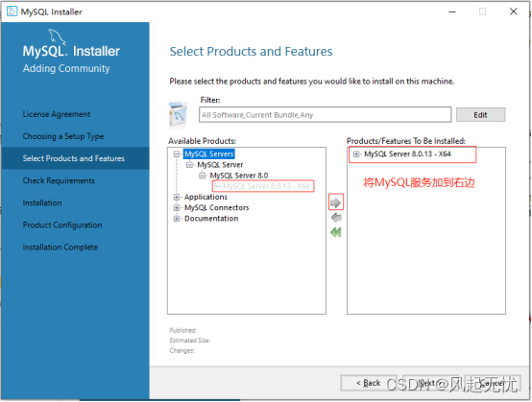532x402 pixels.
Task: Open Check Requirements step in sidebar
Action: (59, 180)
